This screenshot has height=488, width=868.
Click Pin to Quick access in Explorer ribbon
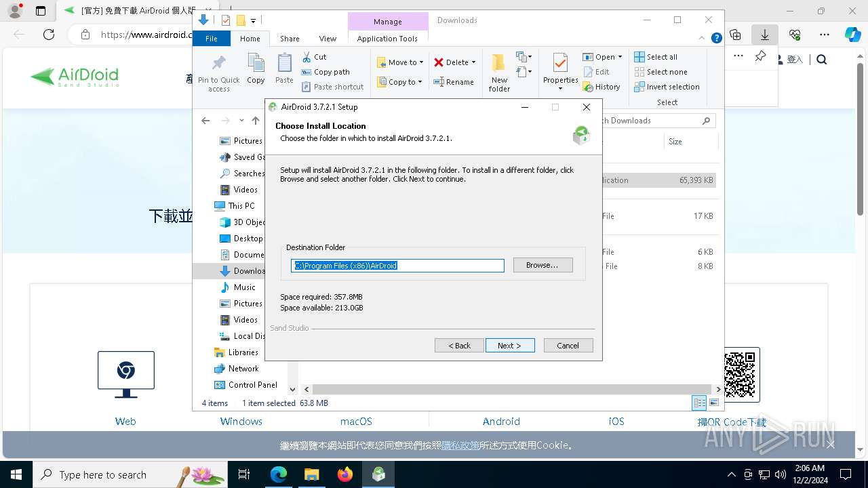(x=218, y=73)
